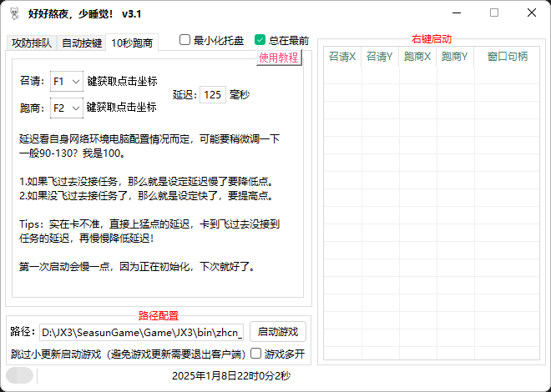
Task: Select the 窗口句柄 column header
Action: [507, 57]
